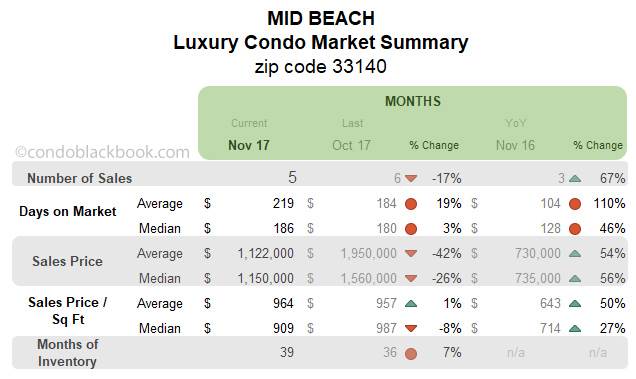Click the Months of Inventory row label
This screenshot has height=379, width=636.
tap(67, 353)
